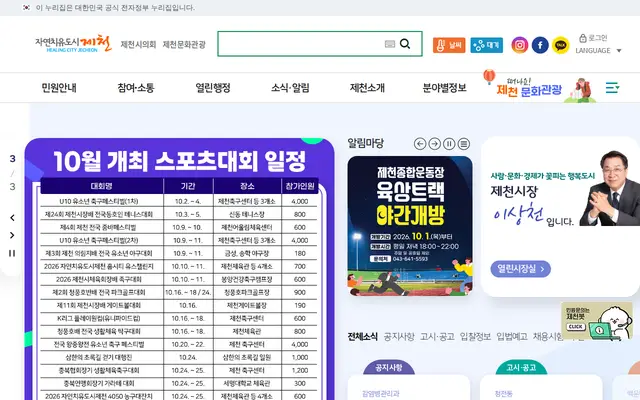Image resolution: width=640 pixels, height=400 pixels.
Task: Pause the main slideshow
Action: click(12, 253)
